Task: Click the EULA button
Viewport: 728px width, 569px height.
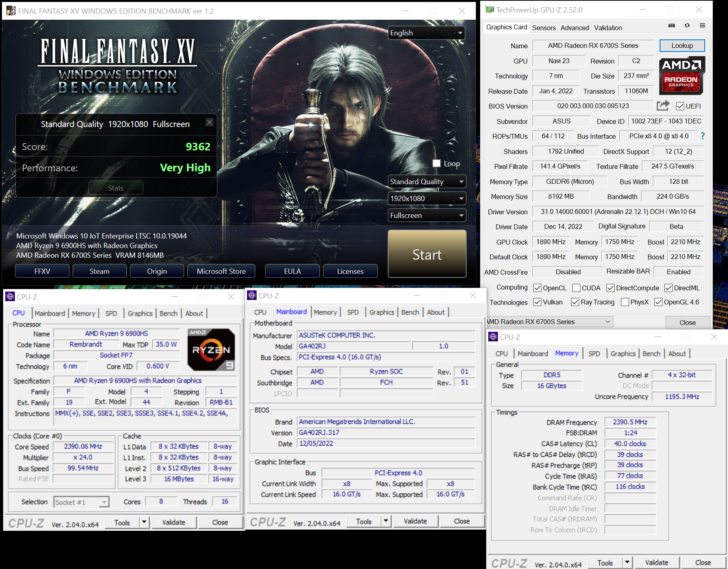Action: pyautogui.click(x=292, y=271)
